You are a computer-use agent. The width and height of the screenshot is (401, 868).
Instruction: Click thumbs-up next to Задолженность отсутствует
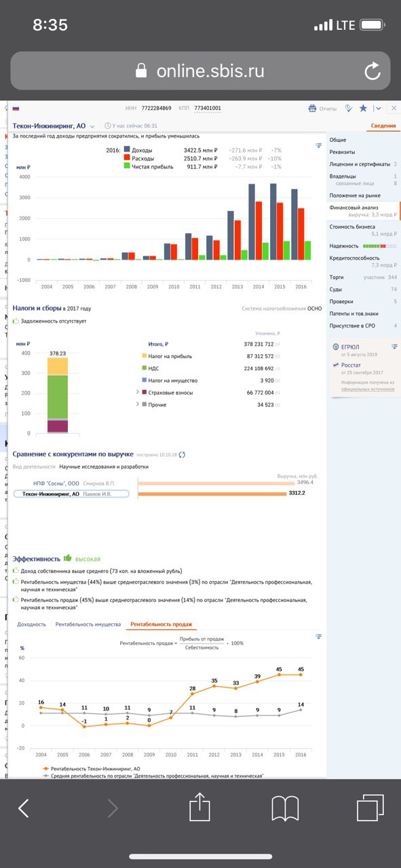[x=16, y=321]
